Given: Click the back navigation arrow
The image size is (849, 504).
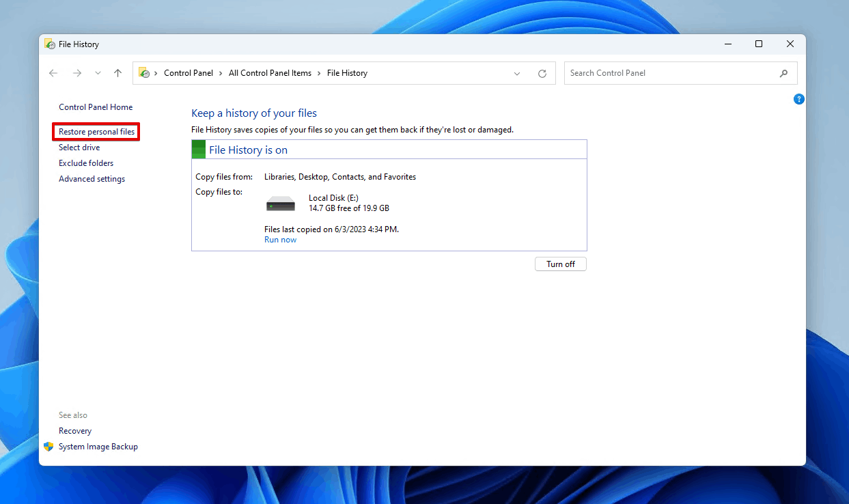Looking at the screenshot, I should 53,73.
